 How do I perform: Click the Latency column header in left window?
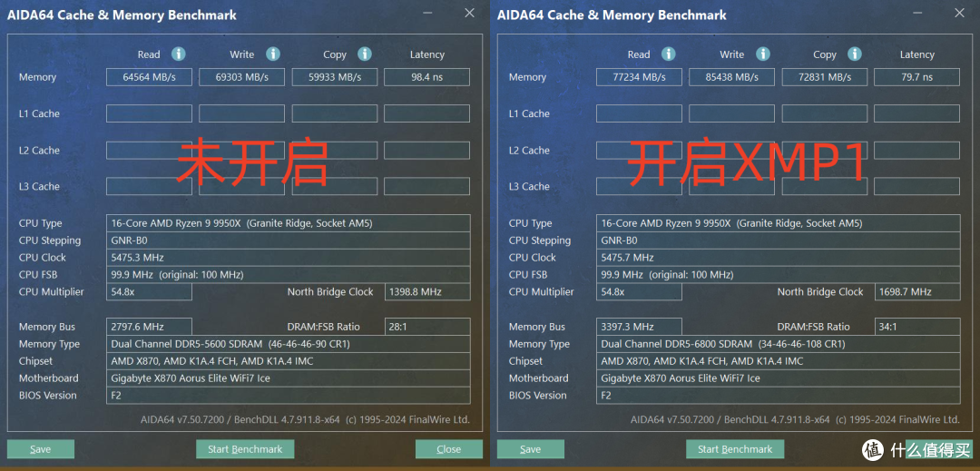426,55
